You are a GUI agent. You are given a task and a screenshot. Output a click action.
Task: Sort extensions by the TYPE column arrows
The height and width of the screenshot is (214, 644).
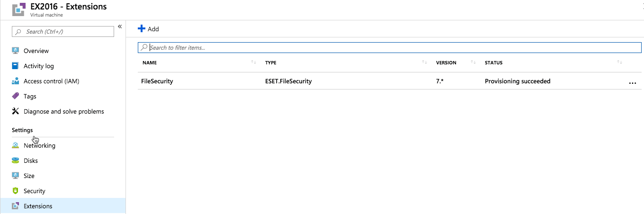click(x=424, y=62)
